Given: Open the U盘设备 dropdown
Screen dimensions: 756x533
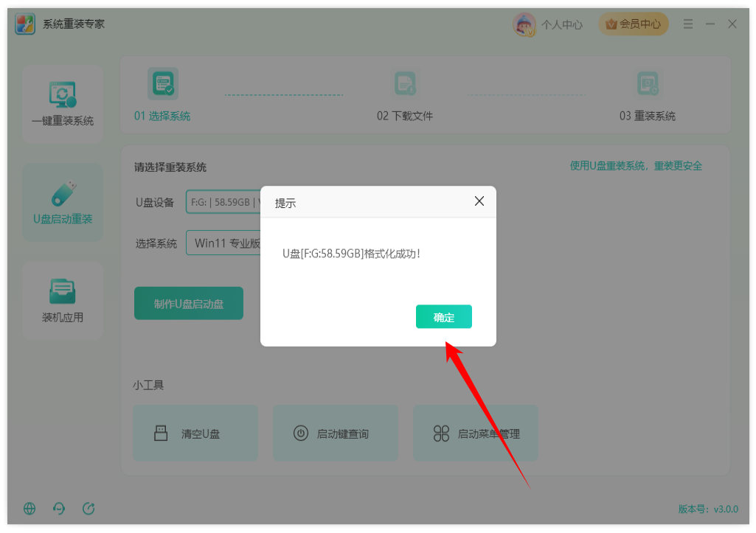Looking at the screenshot, I should [223, 202].
